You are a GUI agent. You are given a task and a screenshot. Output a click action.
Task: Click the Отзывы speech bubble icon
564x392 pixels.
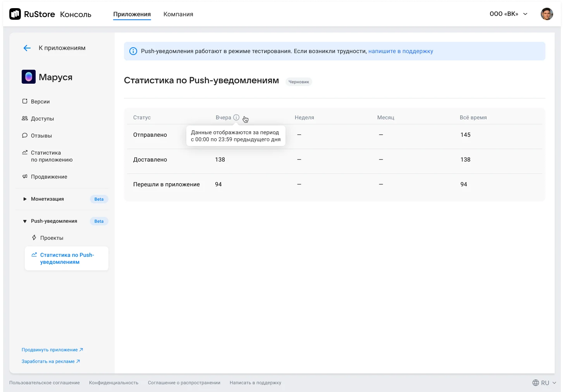pyautogui.click(x=25, y=136)
